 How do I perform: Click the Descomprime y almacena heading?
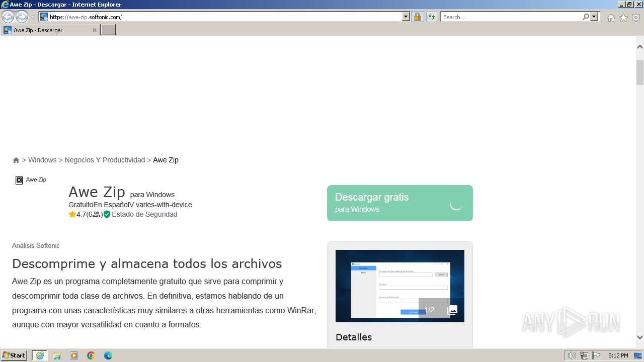[147, 263]
